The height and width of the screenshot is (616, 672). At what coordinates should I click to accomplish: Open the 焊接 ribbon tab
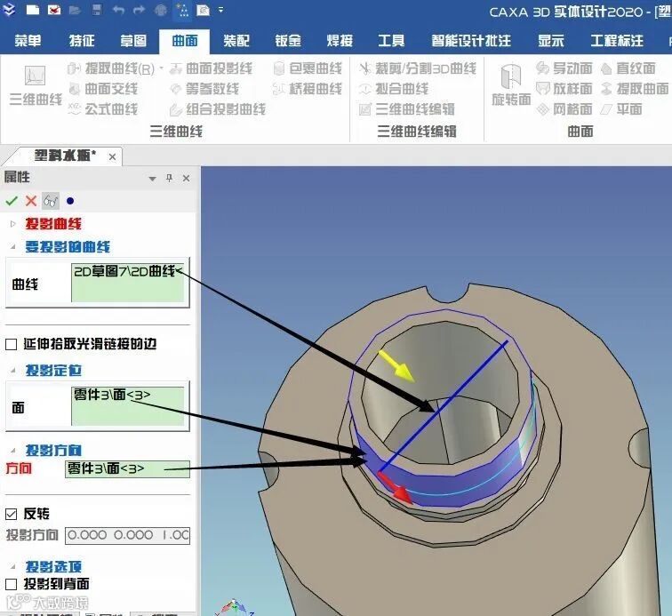(x=340, y=41)
